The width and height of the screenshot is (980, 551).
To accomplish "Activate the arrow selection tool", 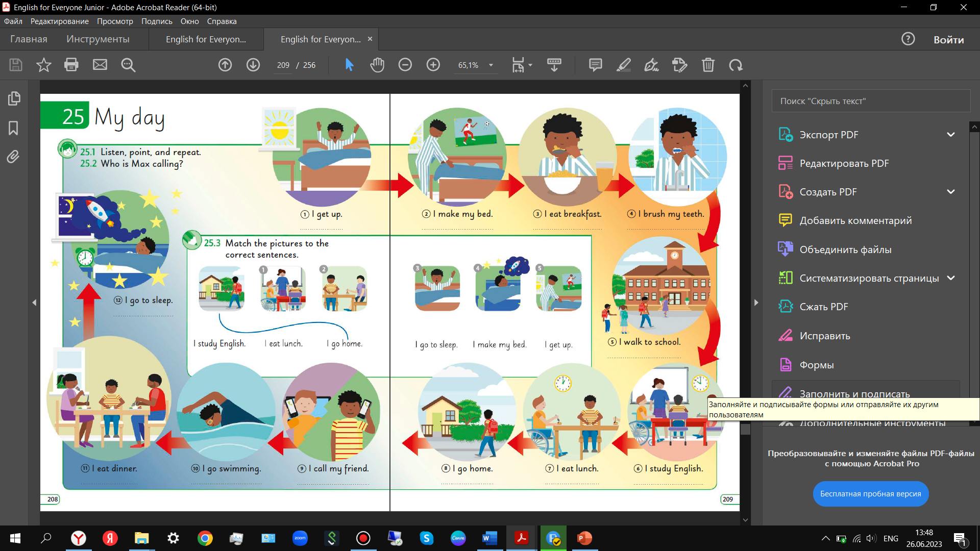I will [349, 65].
